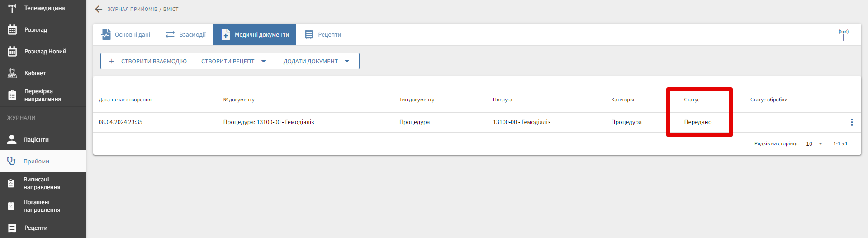This screenshot has height=238, width=868.
Task: Click the Пацієнти person icon
Action: point(12,139)
